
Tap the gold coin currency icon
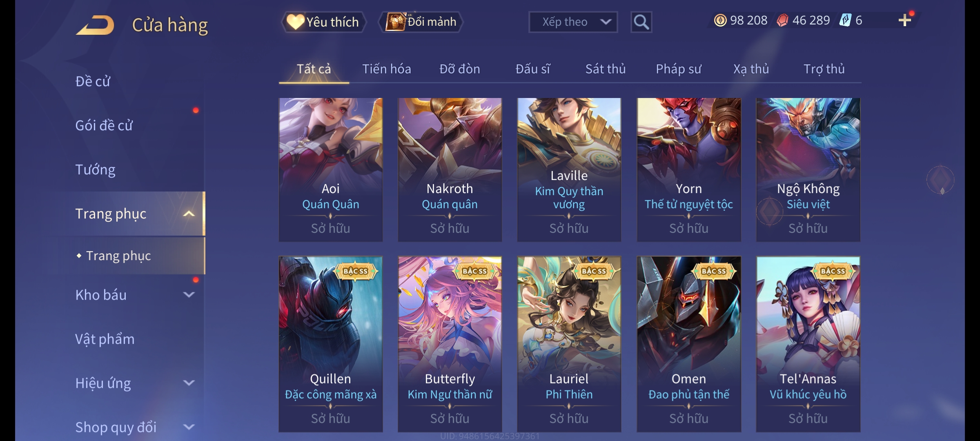720,20
